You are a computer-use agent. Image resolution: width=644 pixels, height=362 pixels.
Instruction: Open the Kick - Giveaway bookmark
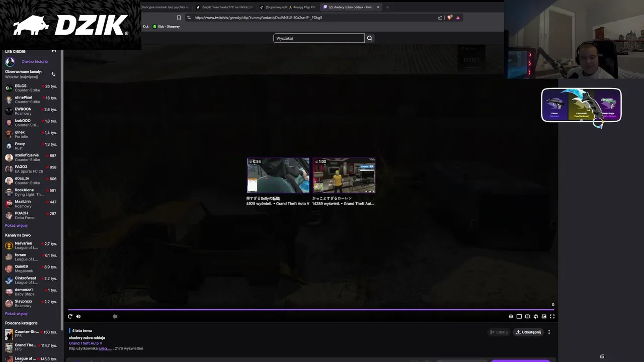pyautogui.click(x=166, y=27)
